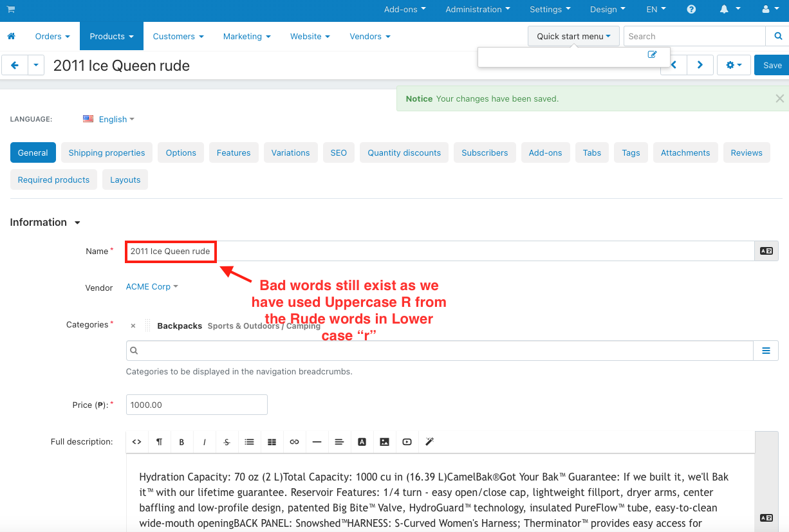Open the Design menu
Image resolution: width=789 pixels, height=532 pixels.
coord(608,10)
